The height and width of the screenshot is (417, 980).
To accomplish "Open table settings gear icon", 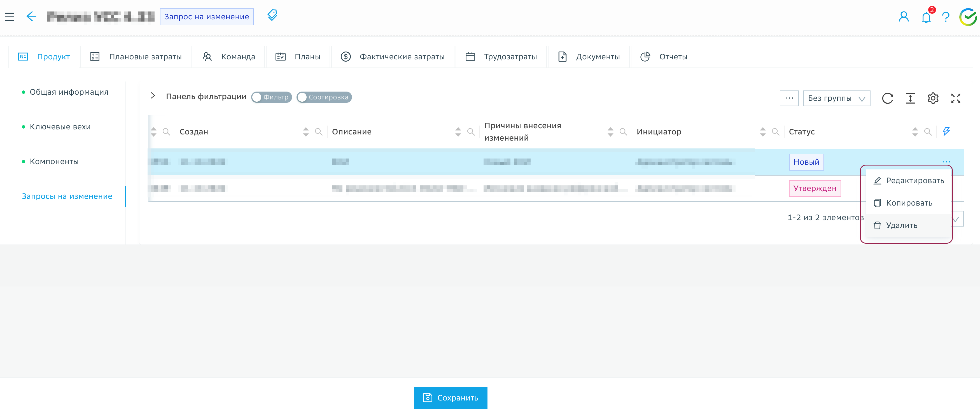I will 933,98.
